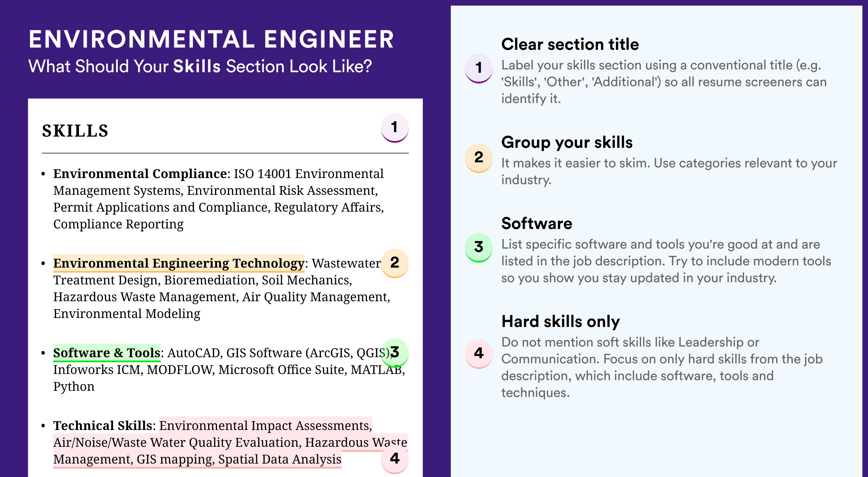The width and height of the screenshot is (868, 477).
Task: Click highlighted Environmental Engineering Technology label
Action: click(179, 263)
